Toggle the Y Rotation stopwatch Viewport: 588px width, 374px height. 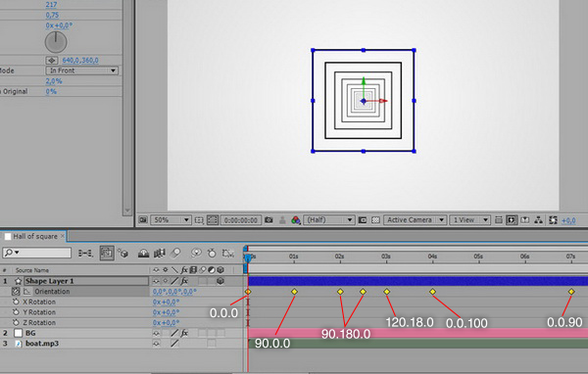(16, 312)
